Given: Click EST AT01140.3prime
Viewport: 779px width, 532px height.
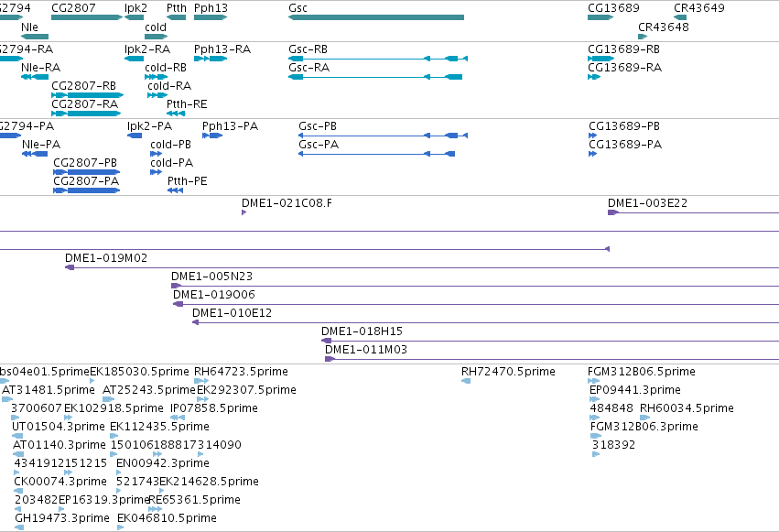Looking at the screenshot, I should click(x=60, y=445).
